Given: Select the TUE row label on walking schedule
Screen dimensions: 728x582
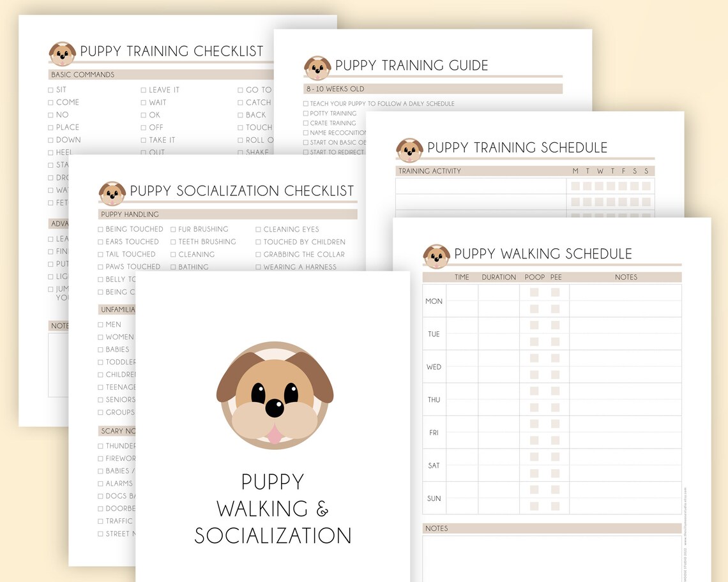Looking at the screenshot, I should pos(433,334).
